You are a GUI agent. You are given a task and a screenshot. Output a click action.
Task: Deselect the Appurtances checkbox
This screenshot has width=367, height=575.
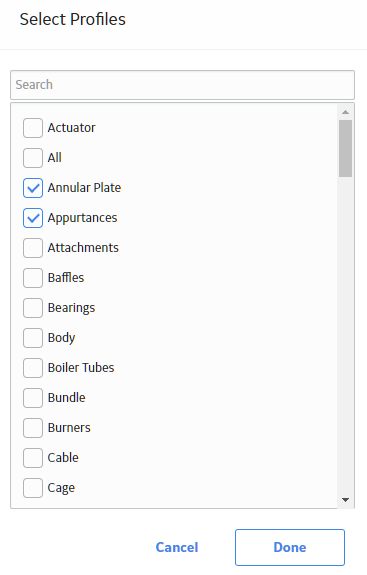pyautogui.click(x=33, y=218)
